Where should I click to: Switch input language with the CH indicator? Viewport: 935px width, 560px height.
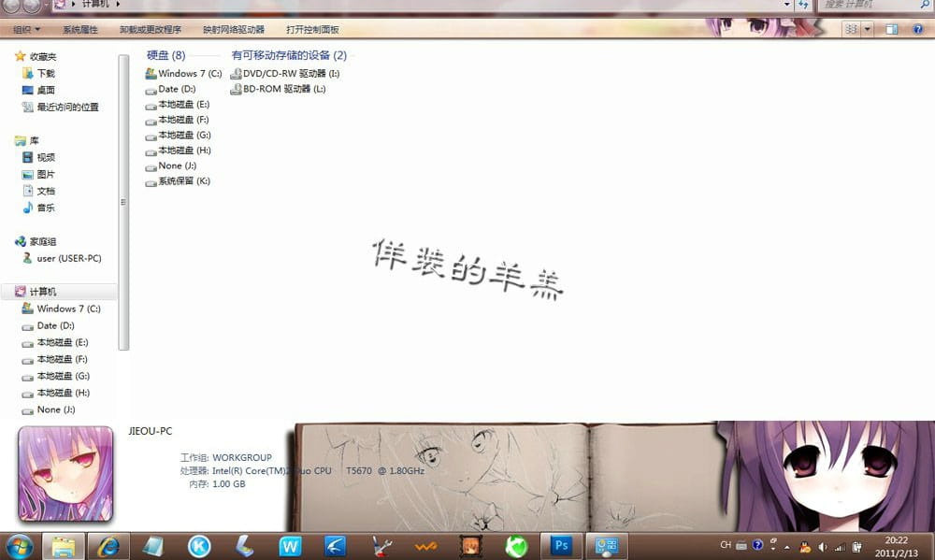coord(726,542)
